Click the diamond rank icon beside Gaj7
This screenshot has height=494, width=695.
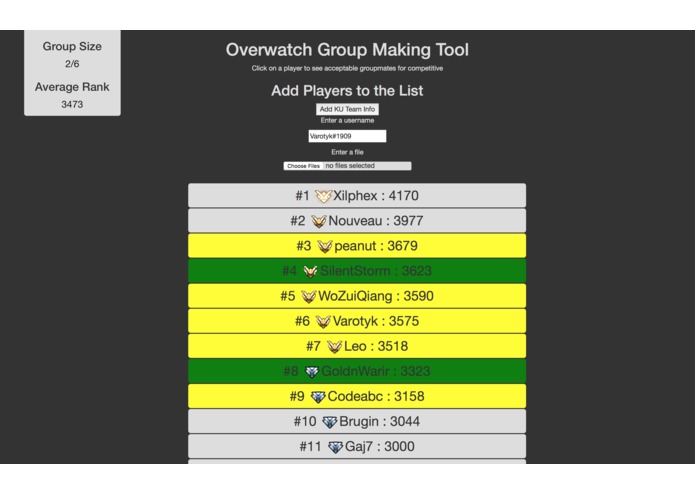point(335,447)
